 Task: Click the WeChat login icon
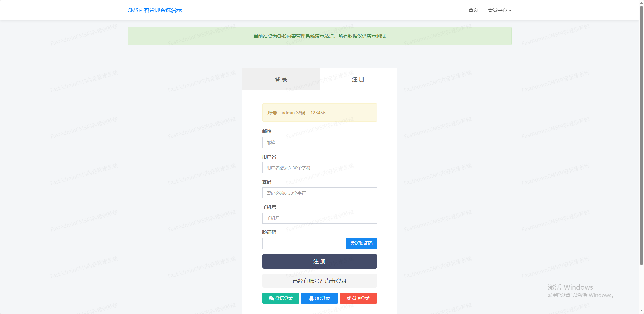271,298
